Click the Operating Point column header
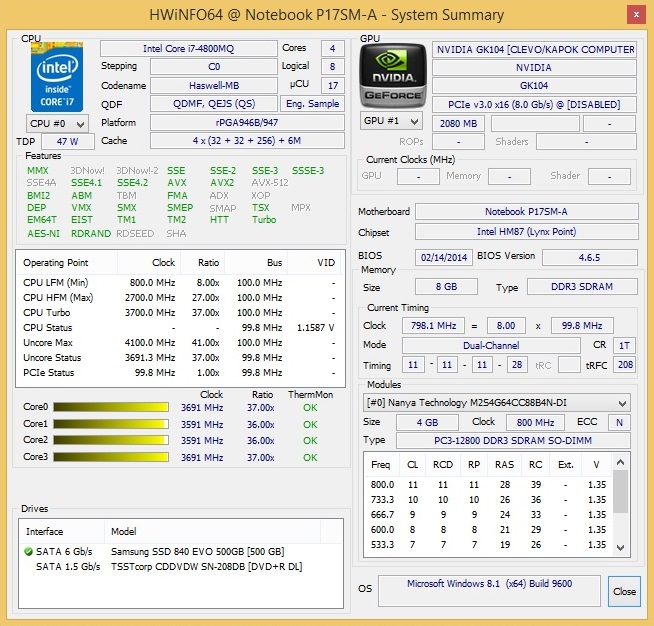 click(67, 263)
